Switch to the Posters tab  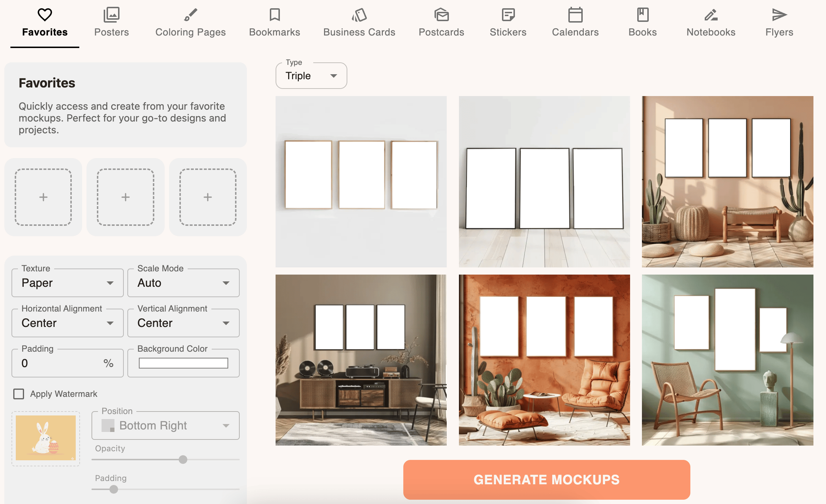click(x=112, y=24)
